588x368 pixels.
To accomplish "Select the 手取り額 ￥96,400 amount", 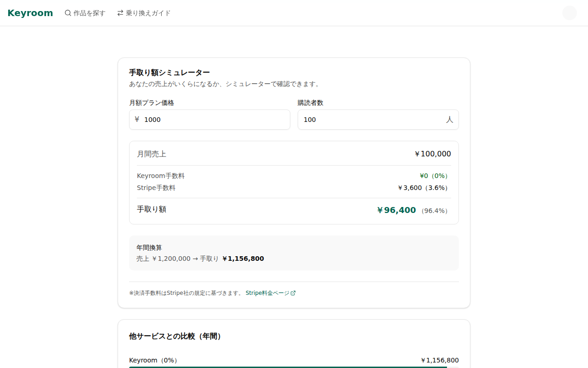I will point(396,210).
